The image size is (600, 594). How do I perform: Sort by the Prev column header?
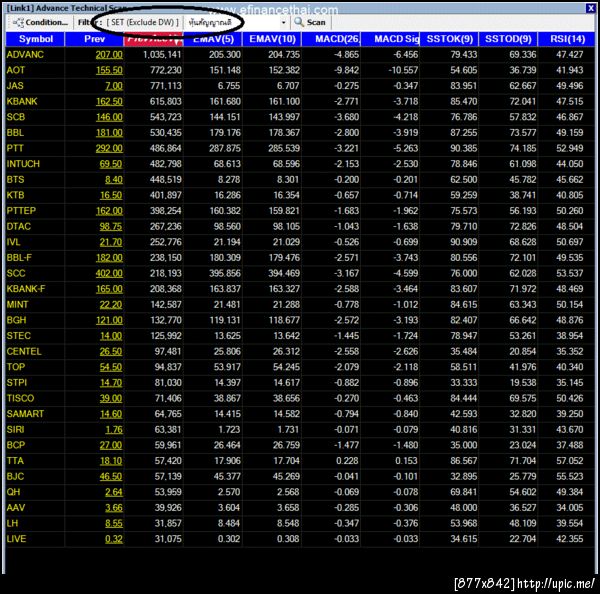pos(95,39)
